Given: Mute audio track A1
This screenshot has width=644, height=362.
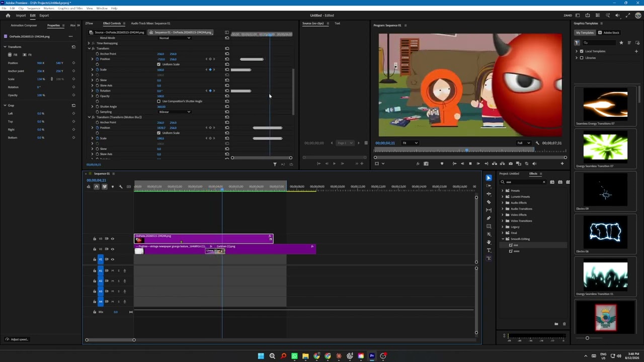Looking at the screenshot, I should (112, 270).
